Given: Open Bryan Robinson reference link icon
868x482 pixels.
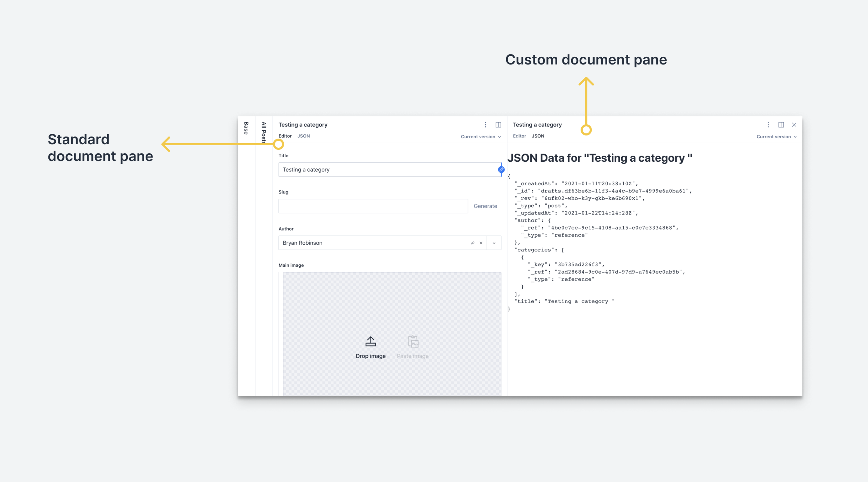Looking at the screenshot, I should click(472, 243).
